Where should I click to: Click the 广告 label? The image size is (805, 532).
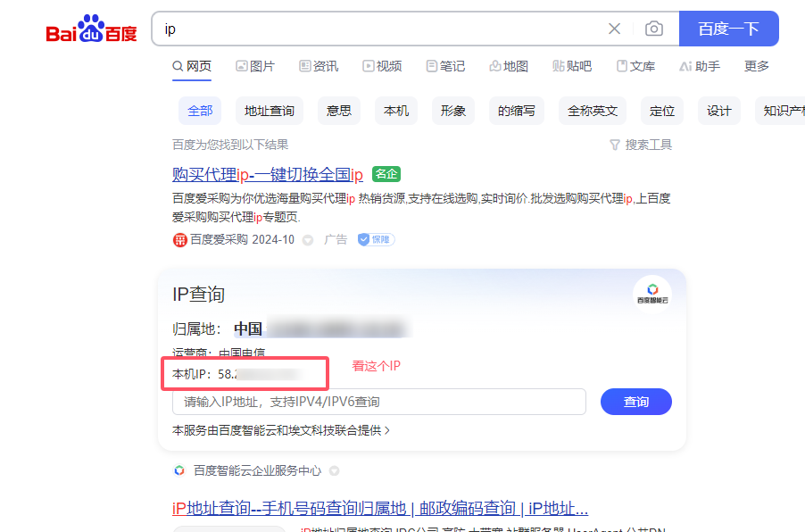tap(336, 240)
